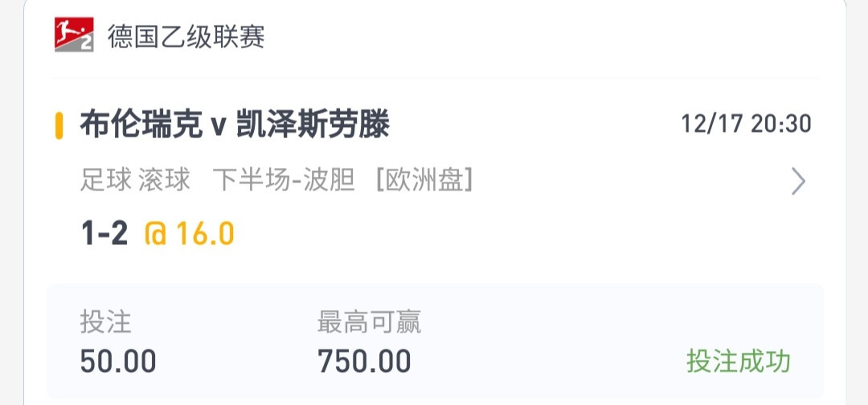The width and height of the screenshot is (868, 405).
Task: Select the 下半场-波胆 market label
Action: tap(284, 181)
